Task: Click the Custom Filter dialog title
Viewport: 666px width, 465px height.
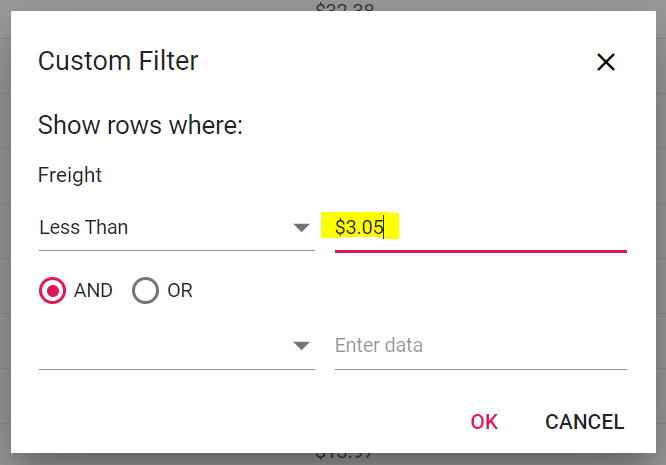Action: [x=118, y=61]
